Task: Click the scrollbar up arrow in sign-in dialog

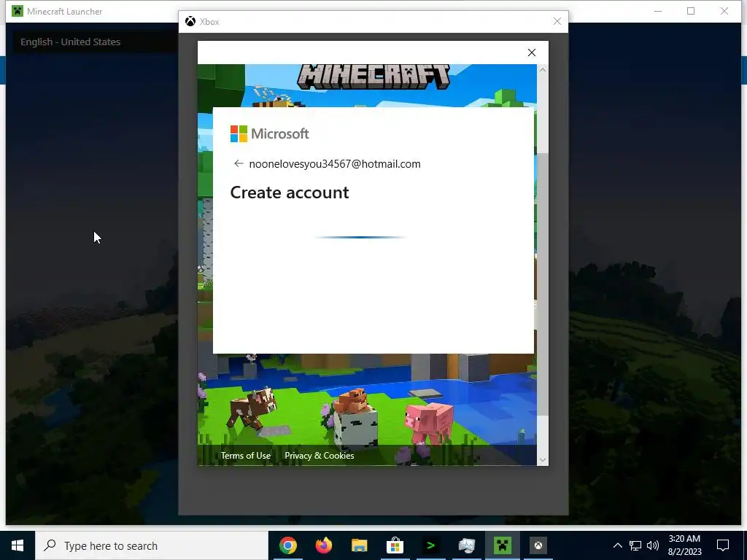Action: coord(542,70)
